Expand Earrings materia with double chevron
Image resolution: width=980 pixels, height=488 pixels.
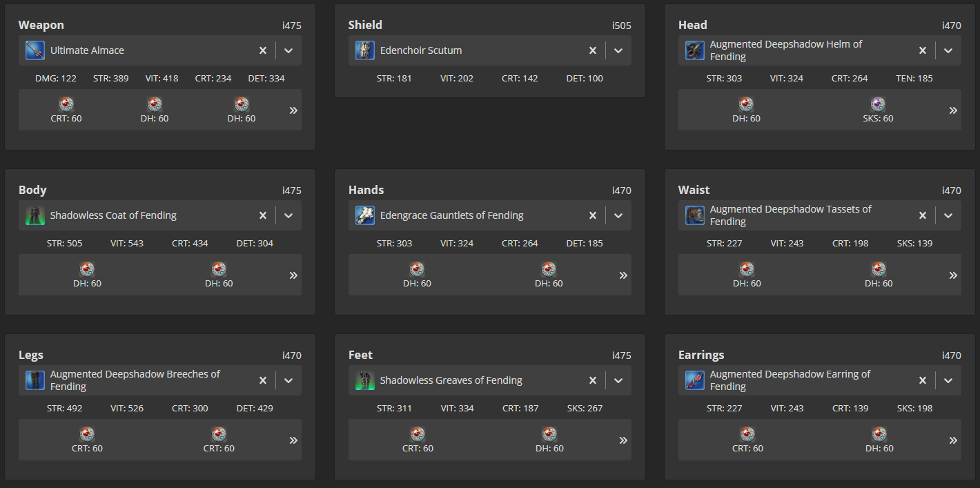(x=953, y=440)
